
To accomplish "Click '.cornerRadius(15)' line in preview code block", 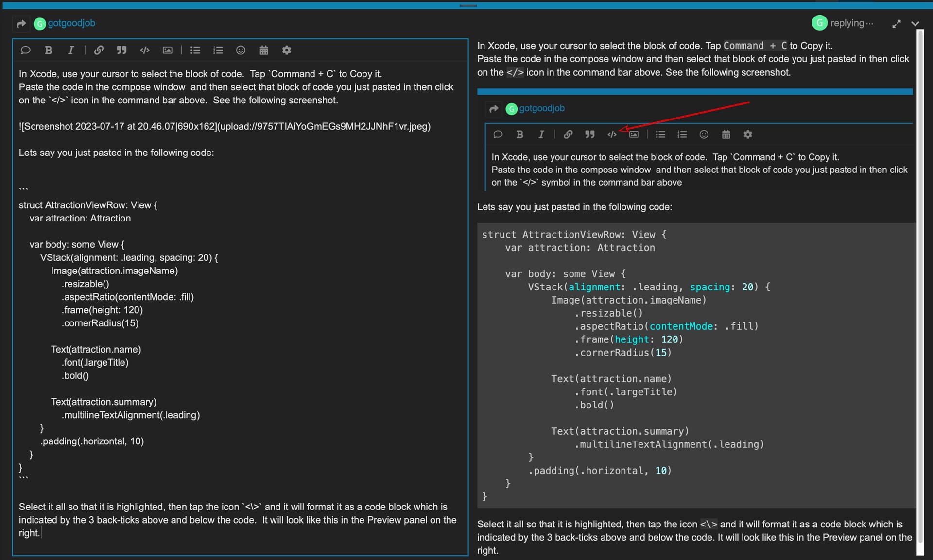I will click(622, 353).
